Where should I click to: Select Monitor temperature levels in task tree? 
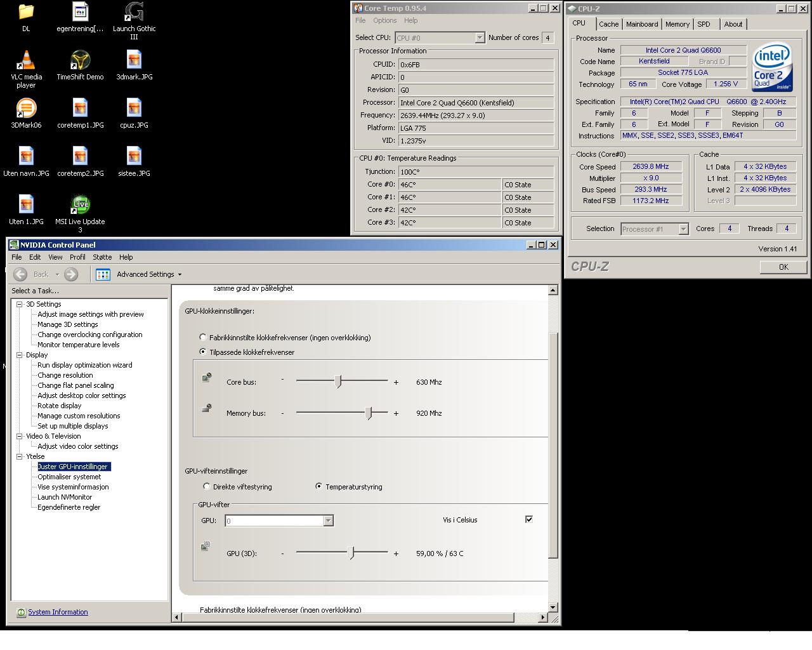(x=78, y=345)
